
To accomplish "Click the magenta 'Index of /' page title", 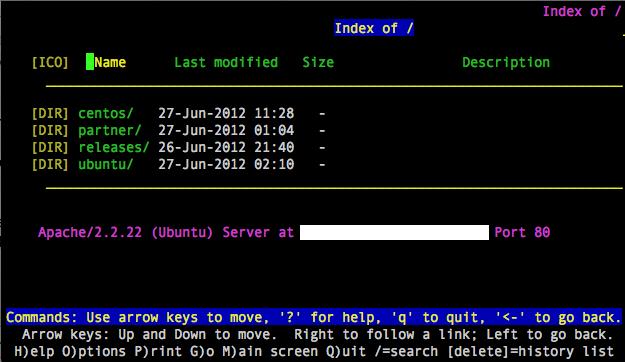I will (582, 11).
